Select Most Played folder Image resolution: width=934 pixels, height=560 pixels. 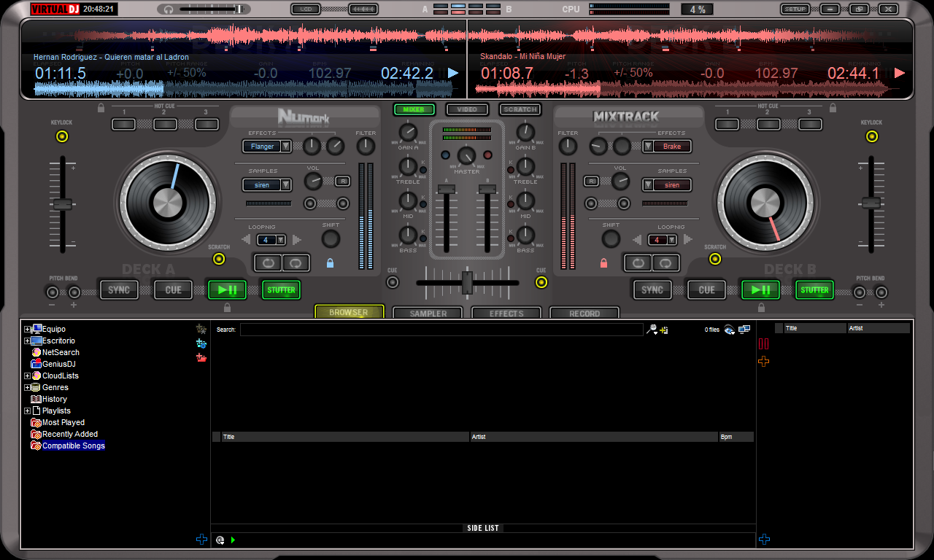pyautogui.click(x=63, y=422)
